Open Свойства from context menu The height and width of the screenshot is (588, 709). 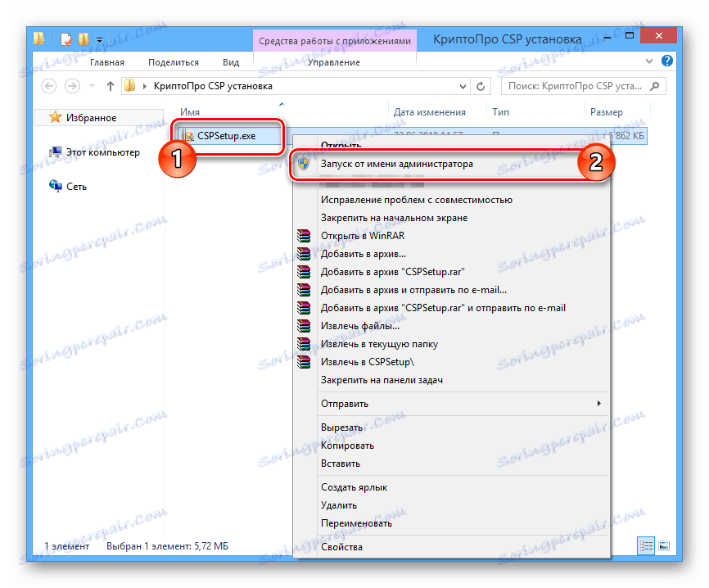tap(451, 547)
